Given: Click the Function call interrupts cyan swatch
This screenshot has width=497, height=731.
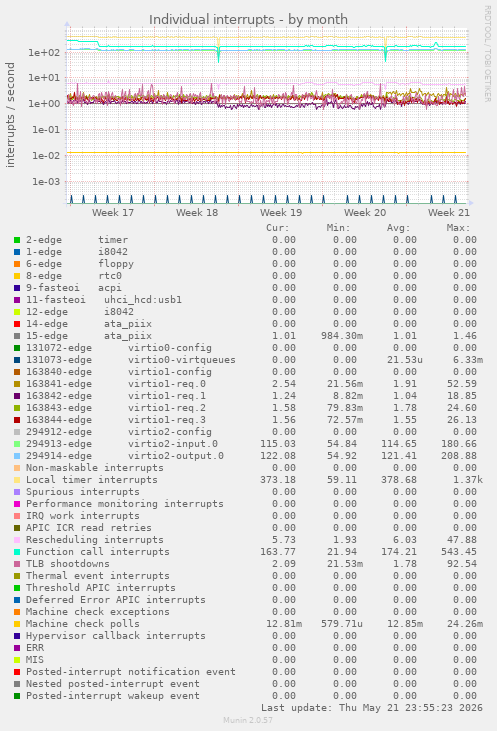Looking at the screenshot, I should [17, 552].
